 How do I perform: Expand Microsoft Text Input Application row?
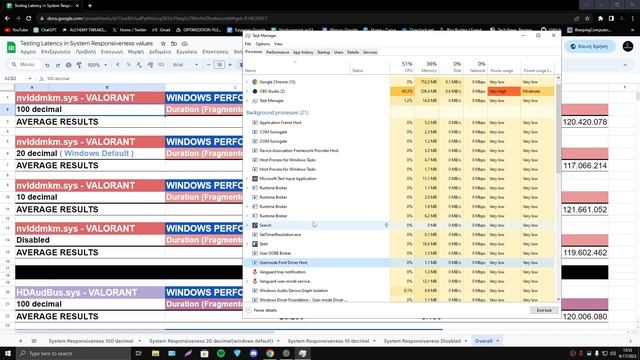point(247,179)
